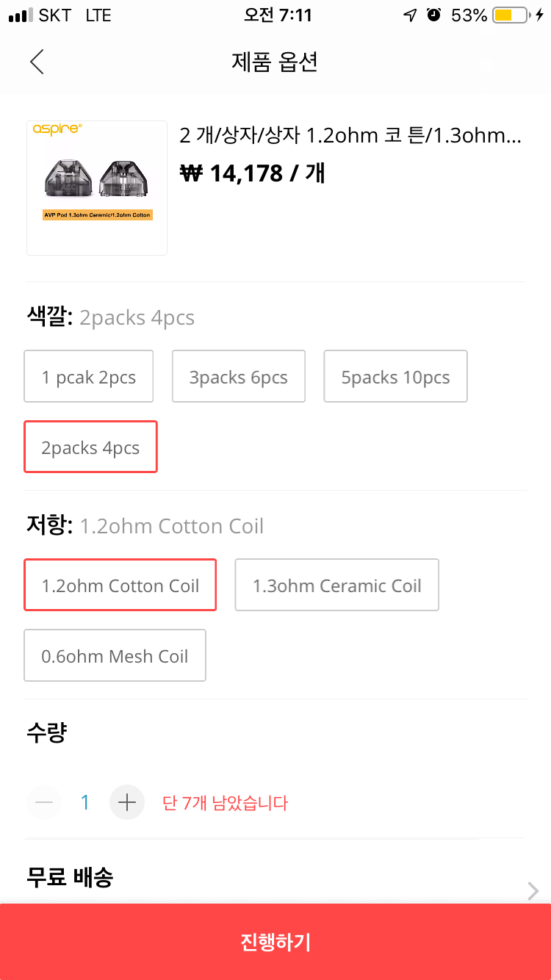The width and height of the screenshot is (551, 980).
Task: Tap the minus quantity button
Action: click(x=44, y=802)
